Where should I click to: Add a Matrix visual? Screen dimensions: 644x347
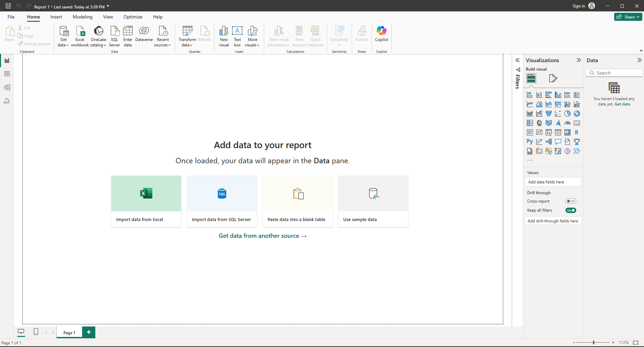567,132
